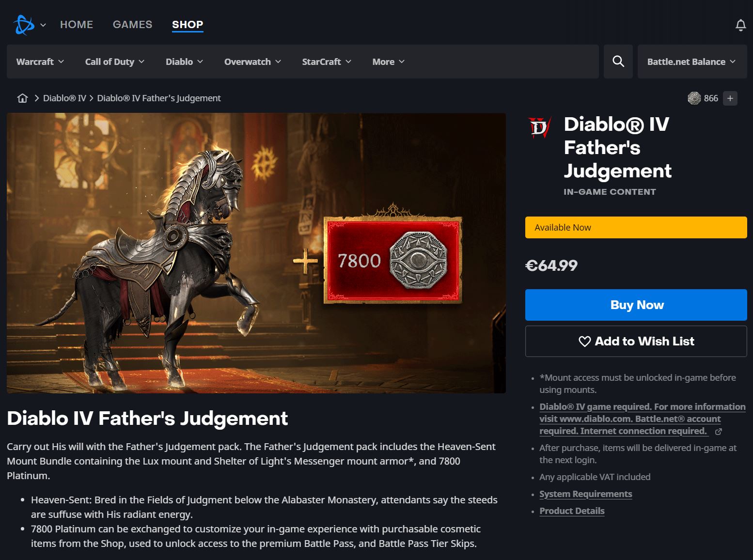753x560 pixels.
Task: Click the home breadcrumb icon
Action: tap(22, 98)
